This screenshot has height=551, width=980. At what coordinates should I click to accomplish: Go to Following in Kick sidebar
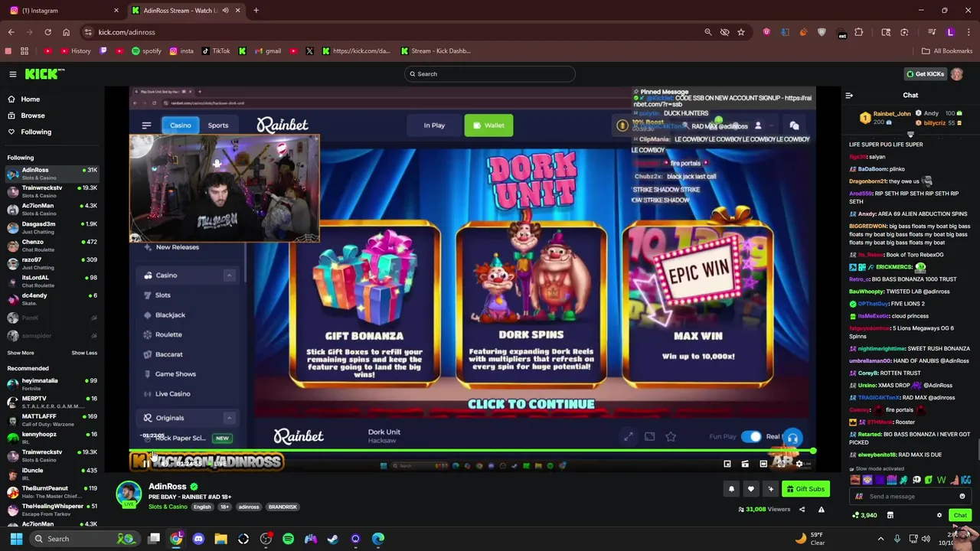pos(30,132)
